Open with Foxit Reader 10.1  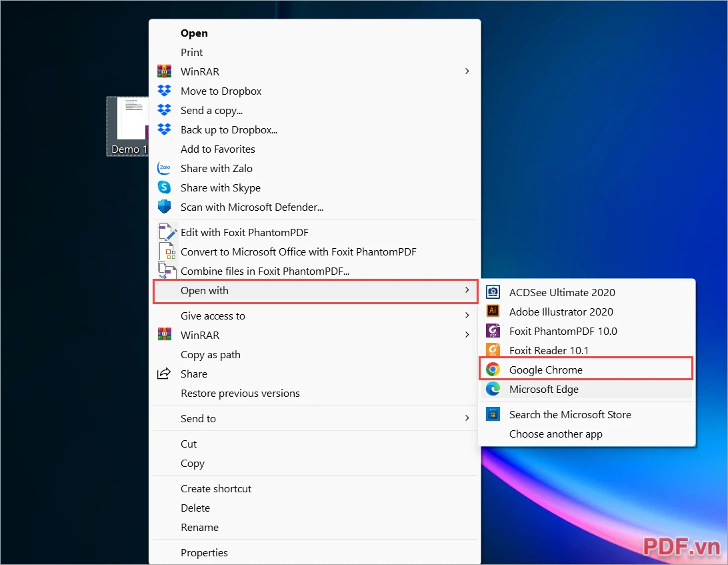(x=587, y=350)
